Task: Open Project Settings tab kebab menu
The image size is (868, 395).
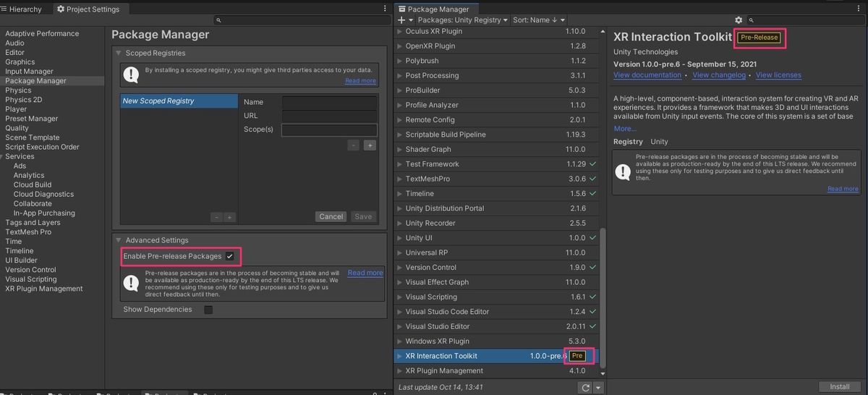Action: click(384, 9)
